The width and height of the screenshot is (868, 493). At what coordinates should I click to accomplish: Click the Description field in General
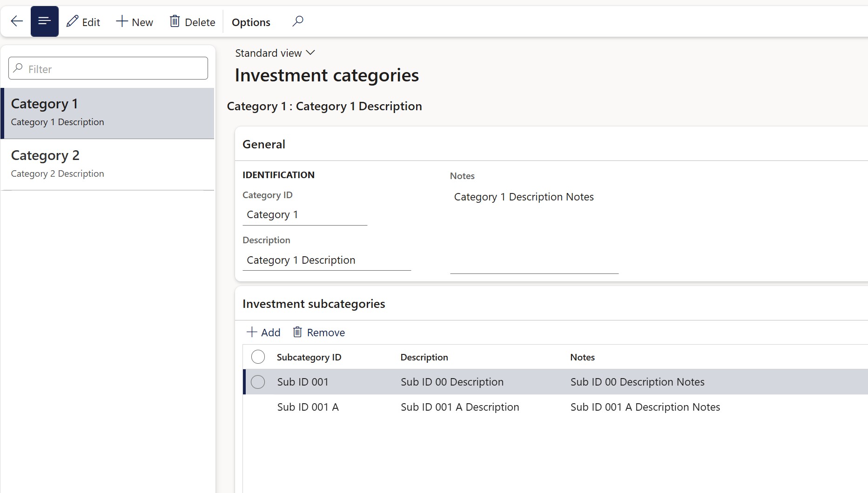(x=327, y=260)
